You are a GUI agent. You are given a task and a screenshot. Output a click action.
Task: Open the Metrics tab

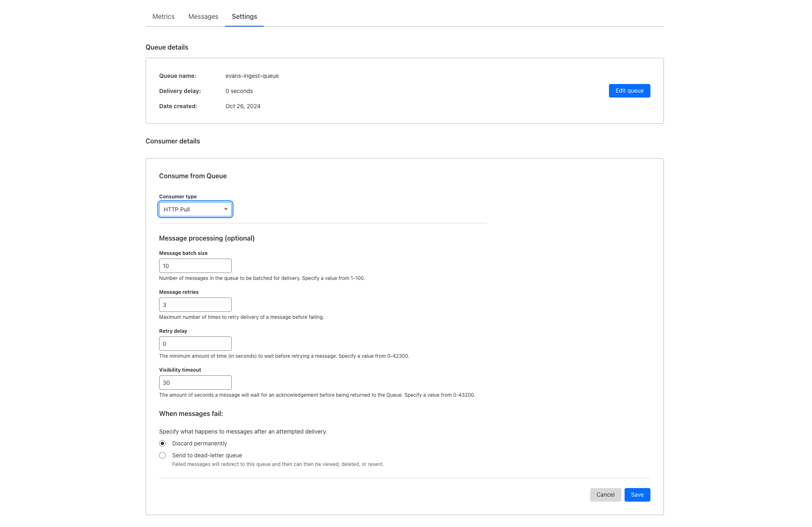click(x=163, y=16)
